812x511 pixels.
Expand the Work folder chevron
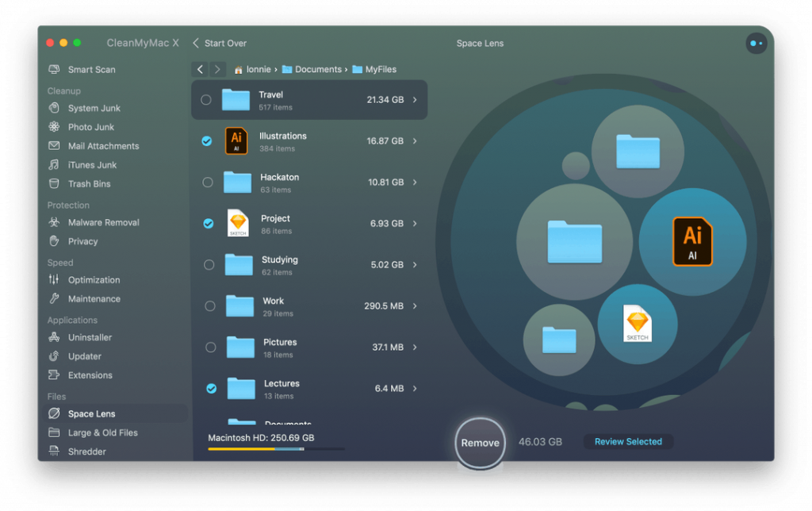click(415, 305)
